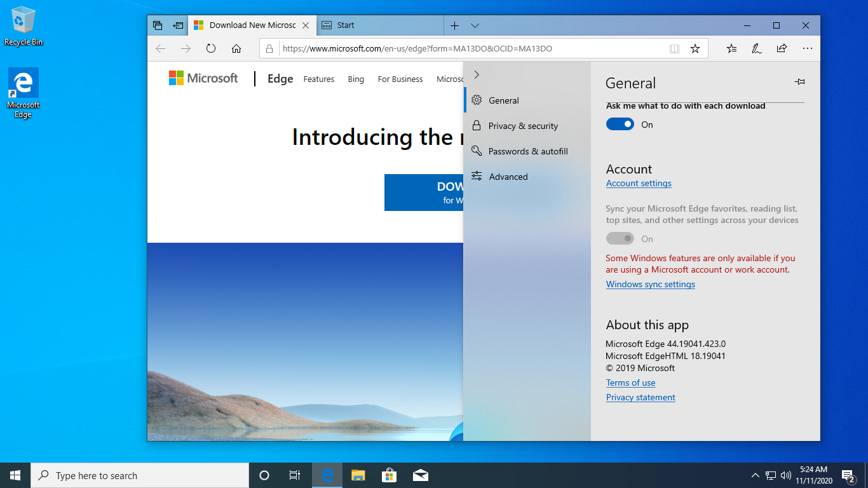Open Account settings link
868x488 pixels.
point(639,184)
